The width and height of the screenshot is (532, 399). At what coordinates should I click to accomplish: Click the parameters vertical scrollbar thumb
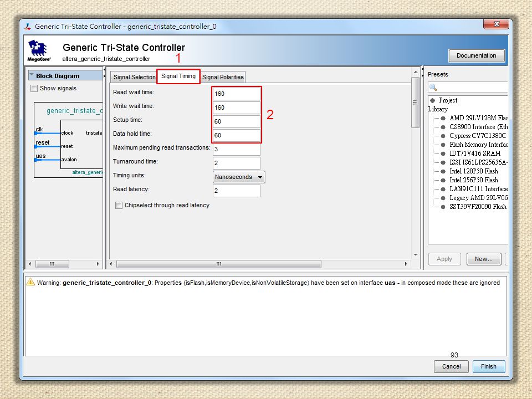coord(415,103)
